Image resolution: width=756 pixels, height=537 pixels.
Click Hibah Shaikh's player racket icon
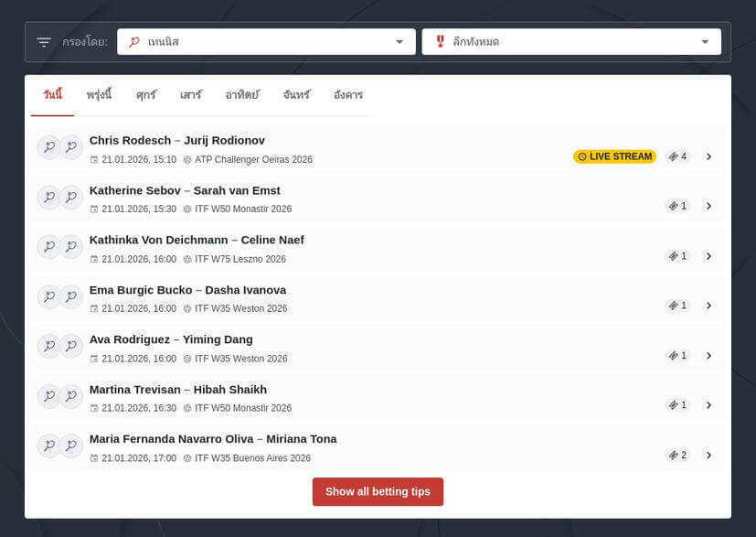click(71, 396)
